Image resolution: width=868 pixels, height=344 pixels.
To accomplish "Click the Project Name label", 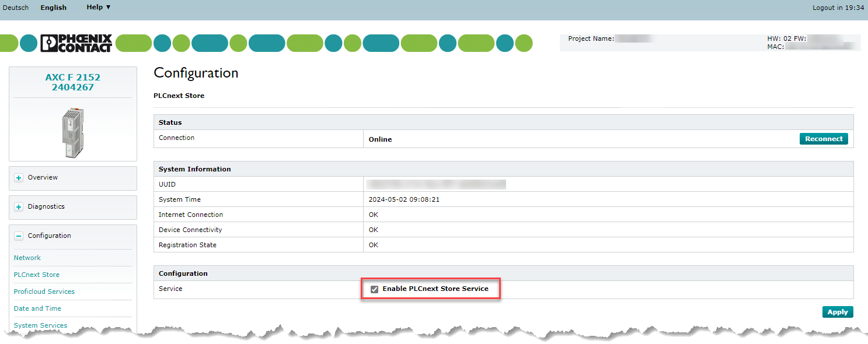I will 591,38.
